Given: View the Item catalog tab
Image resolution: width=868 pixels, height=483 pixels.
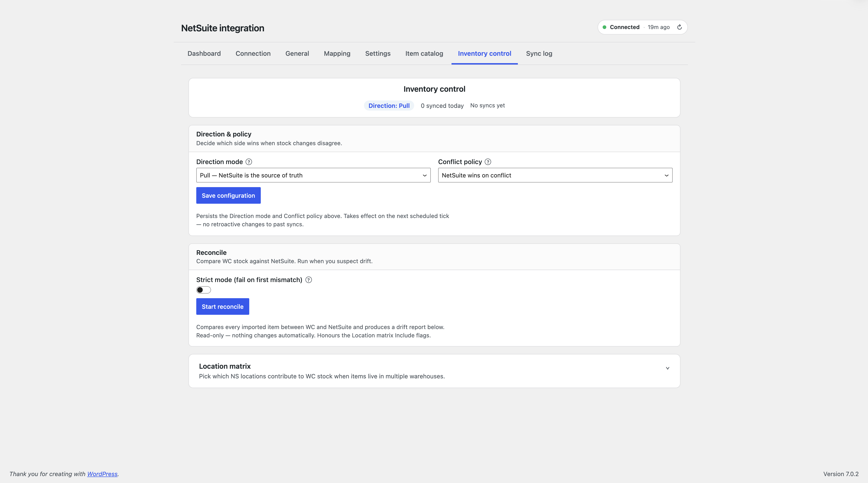Looking at the screenshot, I should point(424,54).
